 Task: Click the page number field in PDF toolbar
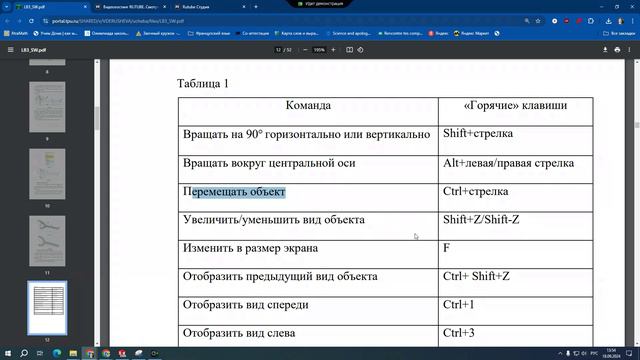pyautogui.click(x=278, y=50)
